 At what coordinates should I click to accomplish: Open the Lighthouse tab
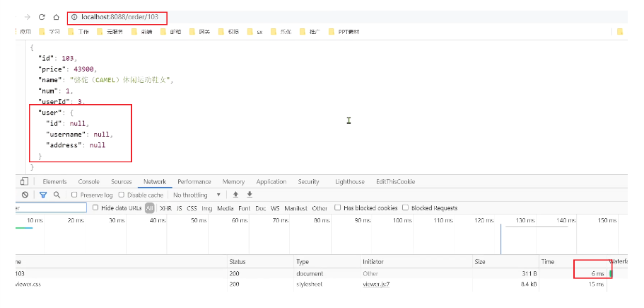click(350, 182)
